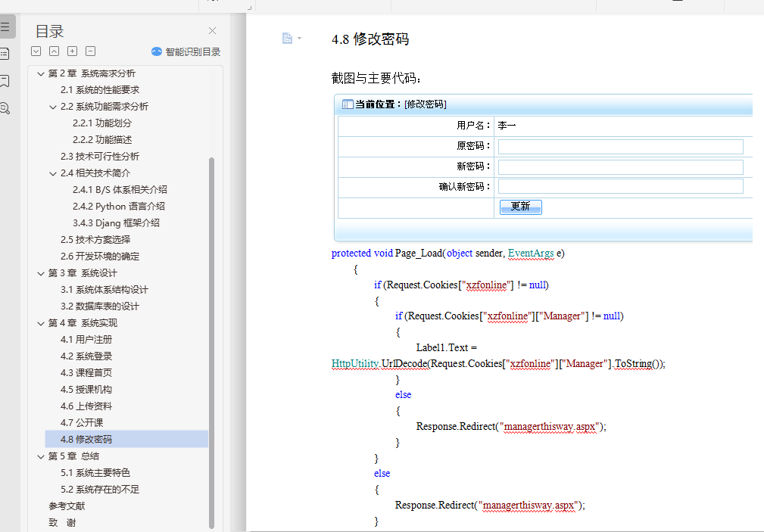This screenshot has width=764, height=532.
Task: Open 2.3 技术可行性分析 entry
Action: (100, 157)
